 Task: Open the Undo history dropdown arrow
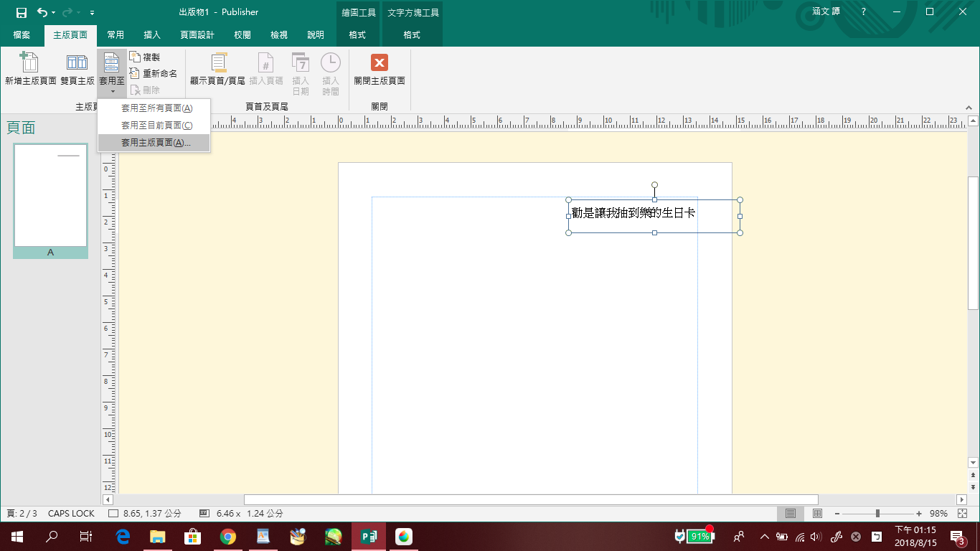coord(54,13)
